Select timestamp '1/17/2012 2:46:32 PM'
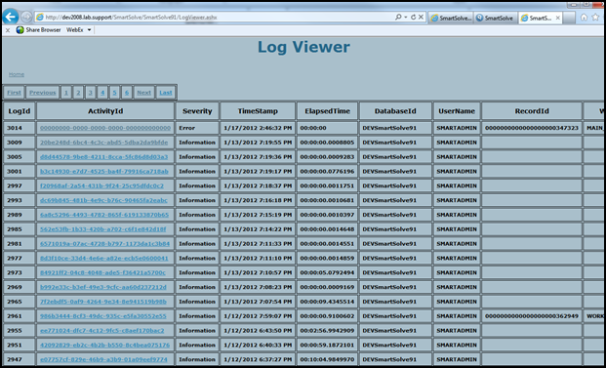 (x=258, y=128)
